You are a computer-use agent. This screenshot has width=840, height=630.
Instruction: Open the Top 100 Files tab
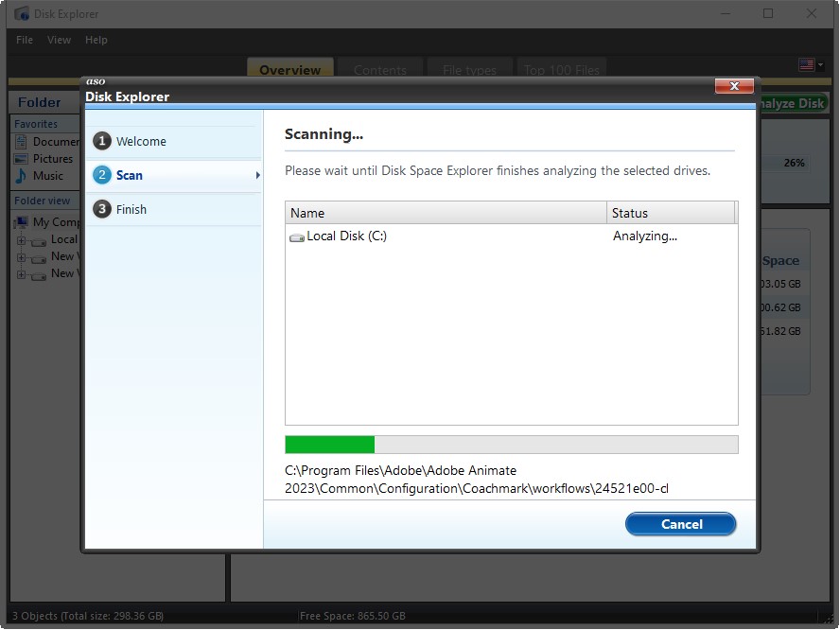click(562, 70)
